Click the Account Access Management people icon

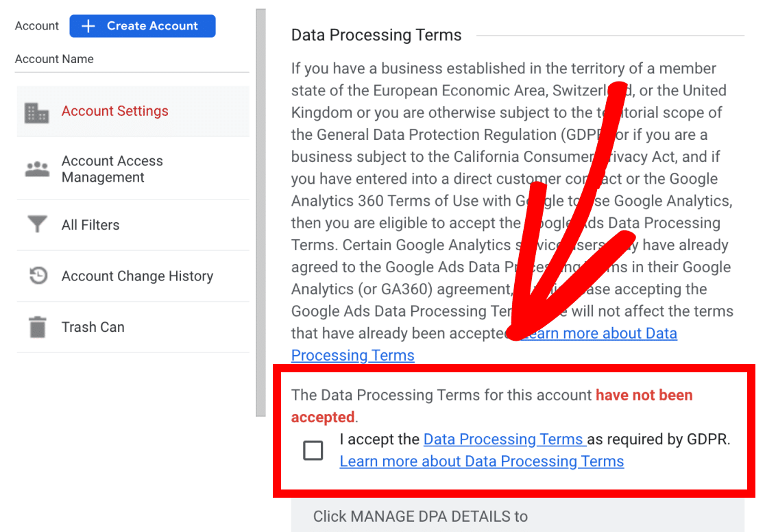[37, 169]
